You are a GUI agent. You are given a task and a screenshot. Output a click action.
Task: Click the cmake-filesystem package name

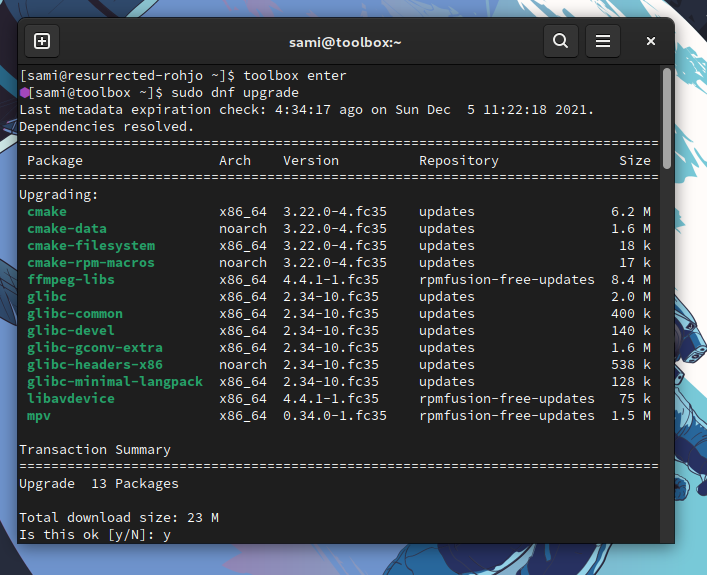click(x=91, y=246)
